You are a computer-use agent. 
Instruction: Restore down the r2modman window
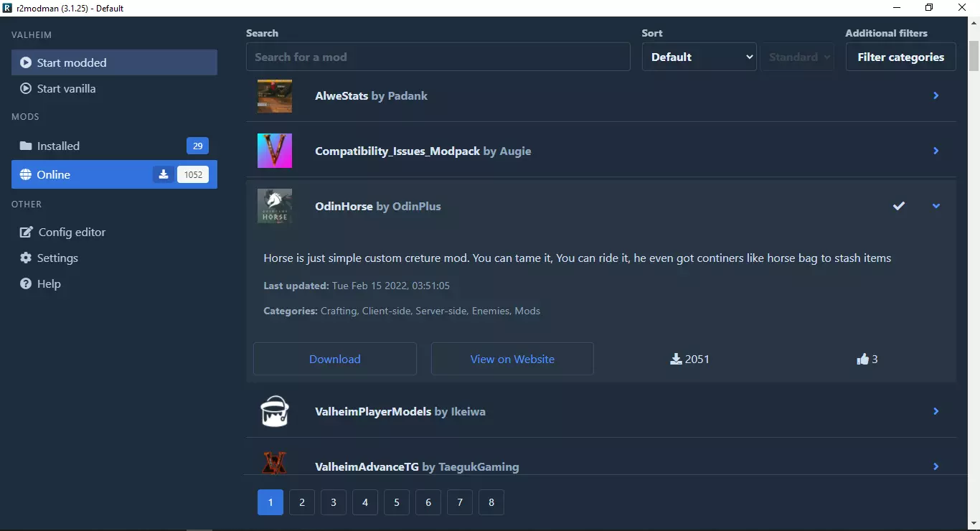[930, 8]
